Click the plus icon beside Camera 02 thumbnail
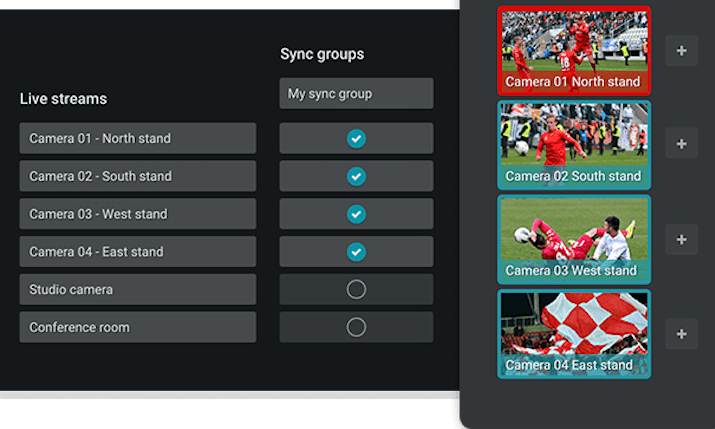Image resolution: width=715 pixels, height=429 pixels. tap(681, 144)
